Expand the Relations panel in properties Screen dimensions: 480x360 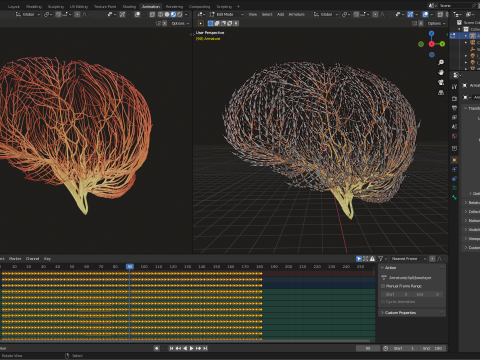[472, 202]
